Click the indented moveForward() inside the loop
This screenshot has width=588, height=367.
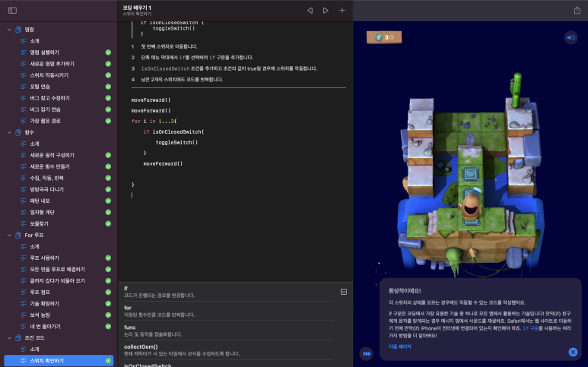pos(163,163)
